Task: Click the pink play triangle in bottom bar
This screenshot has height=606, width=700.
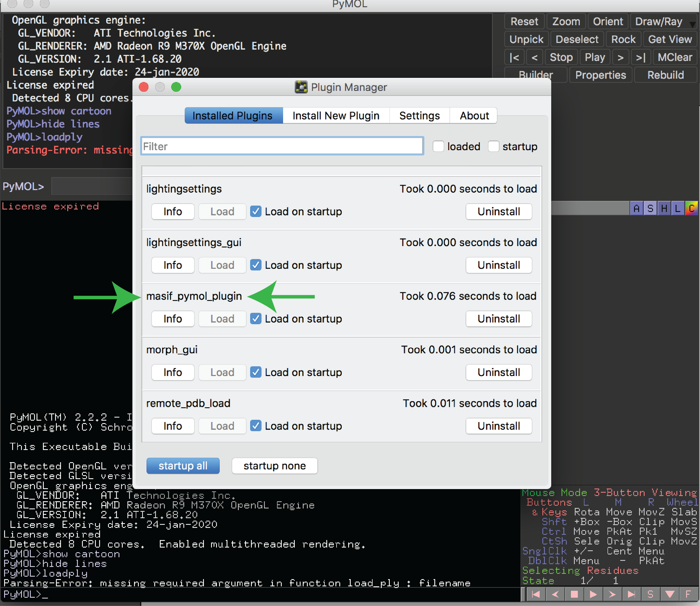Action: pos(593,594)
